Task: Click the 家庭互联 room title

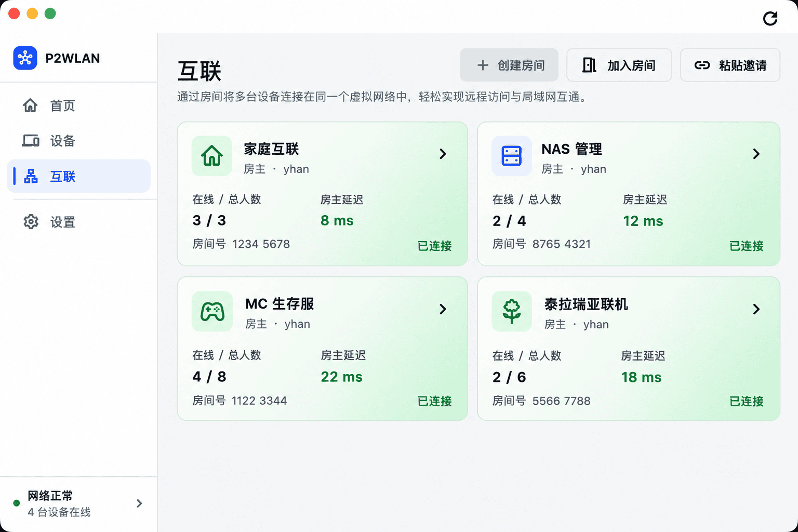Action: pos(272,149)
